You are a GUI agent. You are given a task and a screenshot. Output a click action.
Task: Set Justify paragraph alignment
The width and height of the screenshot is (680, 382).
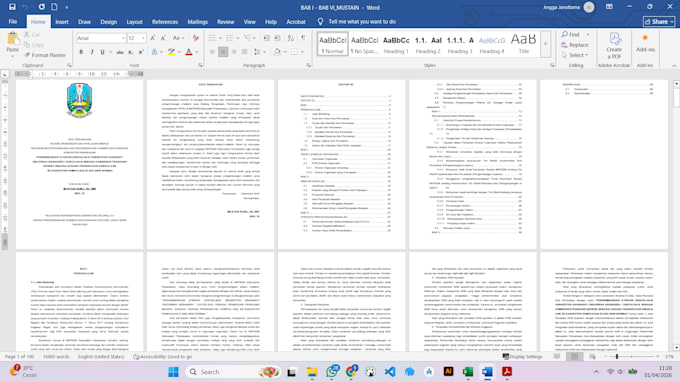[x=244, y=52]
